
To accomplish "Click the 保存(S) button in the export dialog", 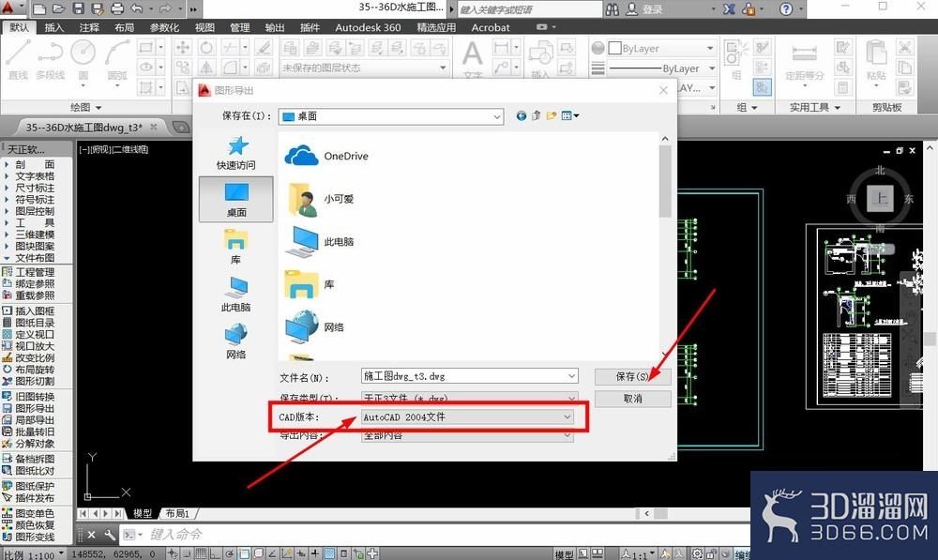I will [632, 376].
